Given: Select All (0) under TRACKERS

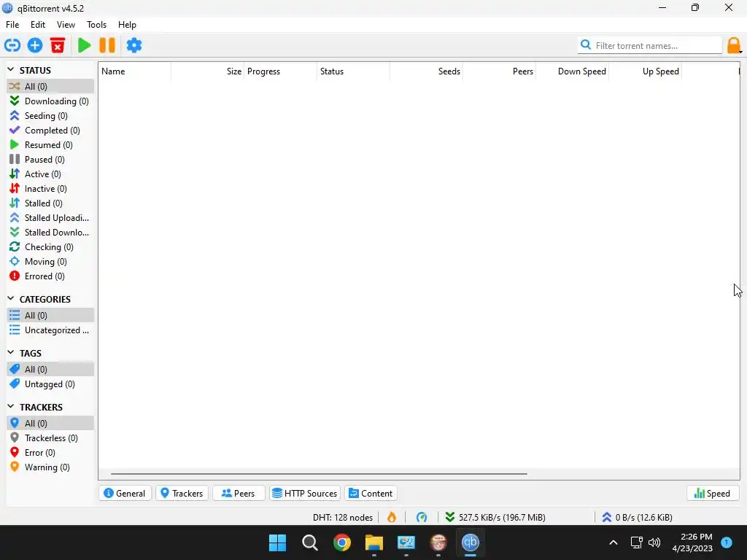Looking at the screenshot, I should pyautogui.click(x=50, y=423).
